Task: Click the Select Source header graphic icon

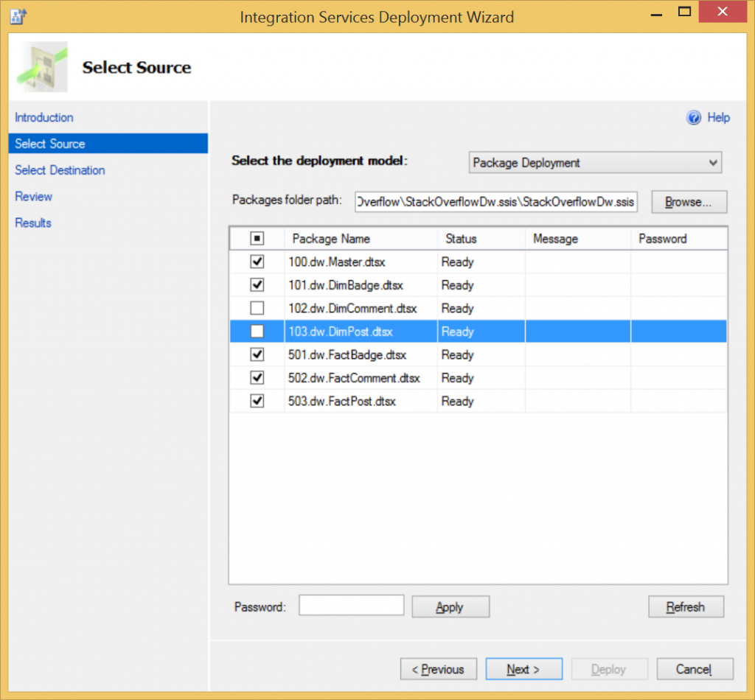Action: click(x=42, y=66)
